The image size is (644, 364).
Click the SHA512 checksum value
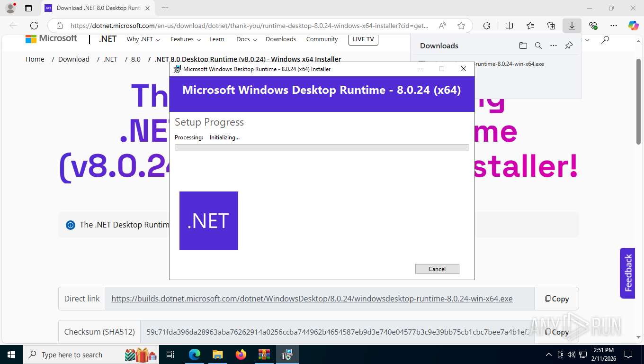click(x=337, y=332)
